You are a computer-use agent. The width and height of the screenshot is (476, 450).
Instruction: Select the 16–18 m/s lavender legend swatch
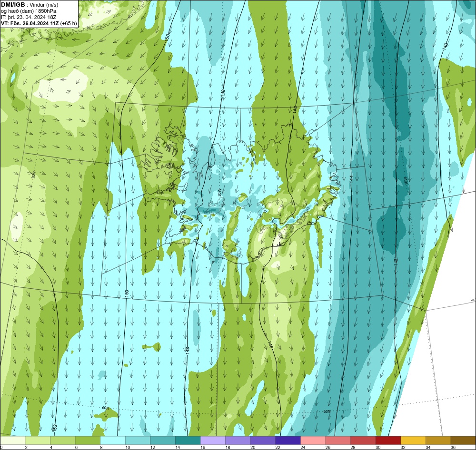point(213,440)
